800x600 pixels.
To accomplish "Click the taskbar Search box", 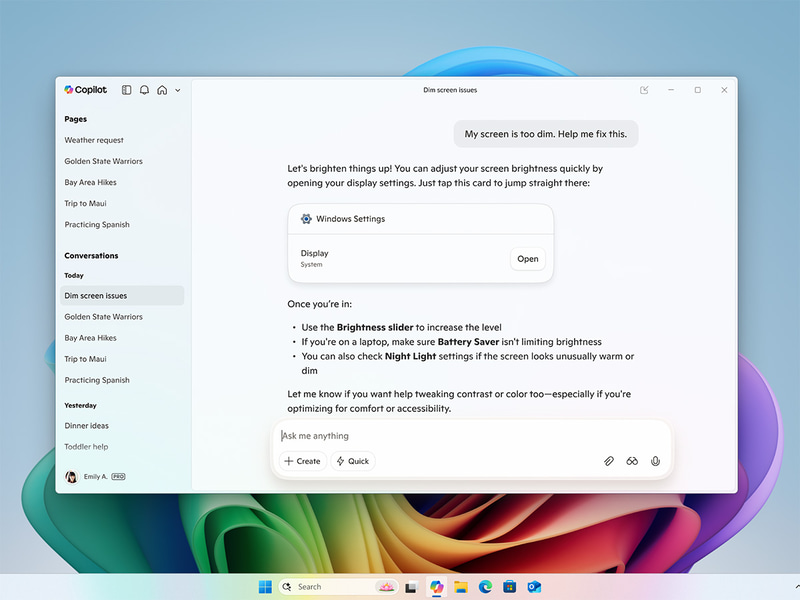I will click(340, 587).
